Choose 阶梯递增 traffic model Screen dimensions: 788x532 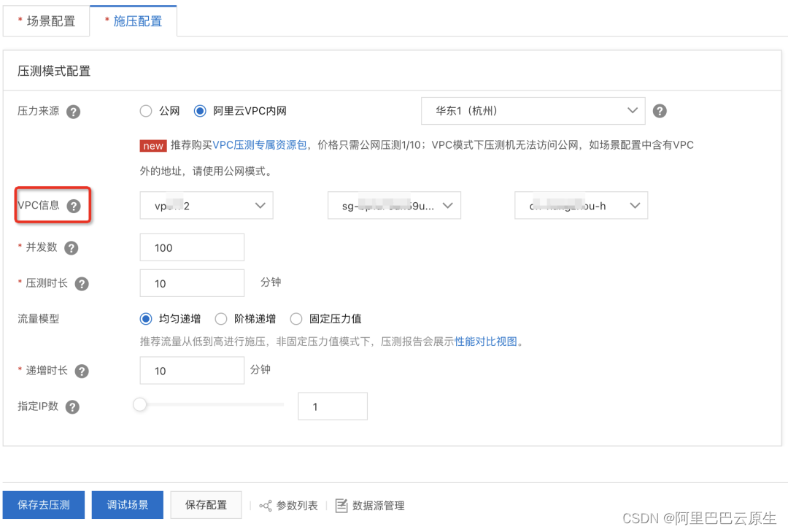click(x=221, y=318)
